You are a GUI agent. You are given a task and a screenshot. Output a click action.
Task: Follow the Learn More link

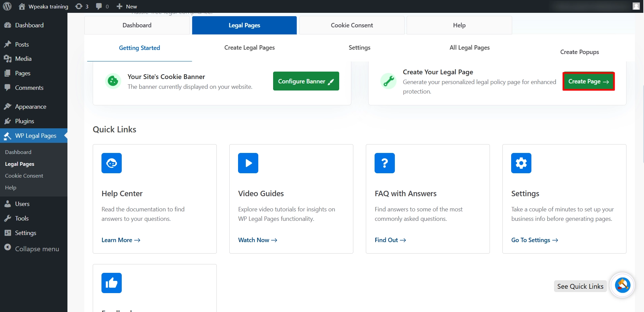121,240
